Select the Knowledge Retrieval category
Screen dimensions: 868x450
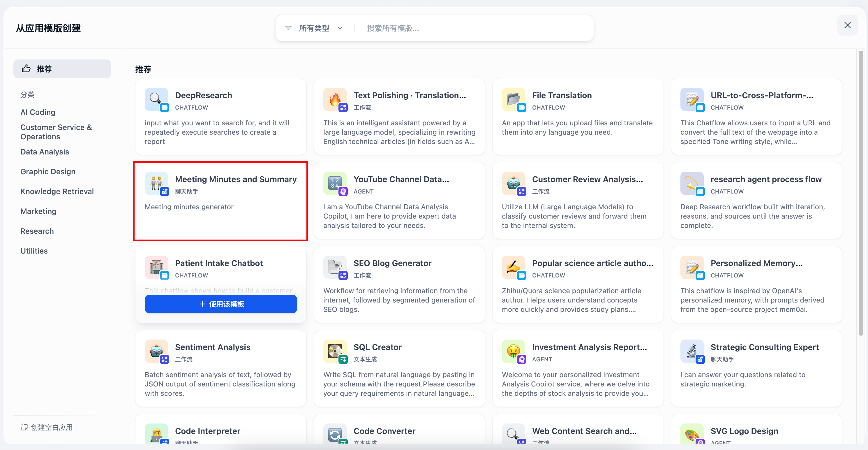[57, 191]
